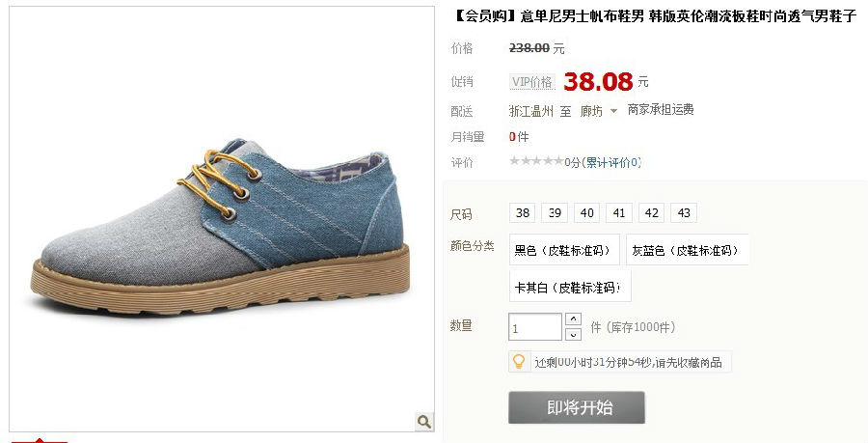Choose 卡其白 color option
The height and width of the screenshot is (443, 868).
[570, 287]
